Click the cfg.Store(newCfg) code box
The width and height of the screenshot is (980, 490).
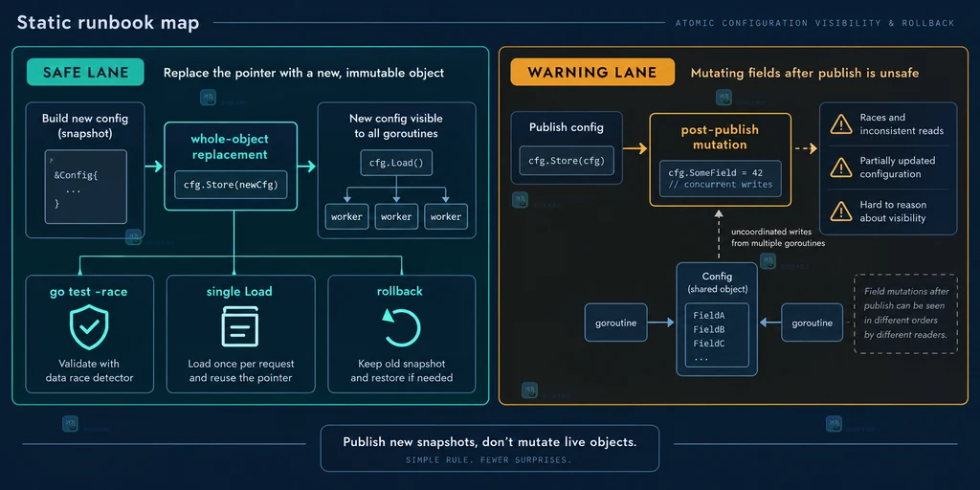pos(231,185)
